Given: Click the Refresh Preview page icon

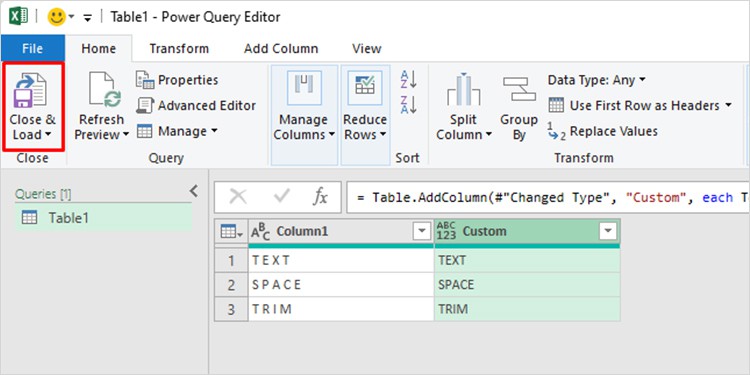Looking at the screenshot, I should 104,90.
